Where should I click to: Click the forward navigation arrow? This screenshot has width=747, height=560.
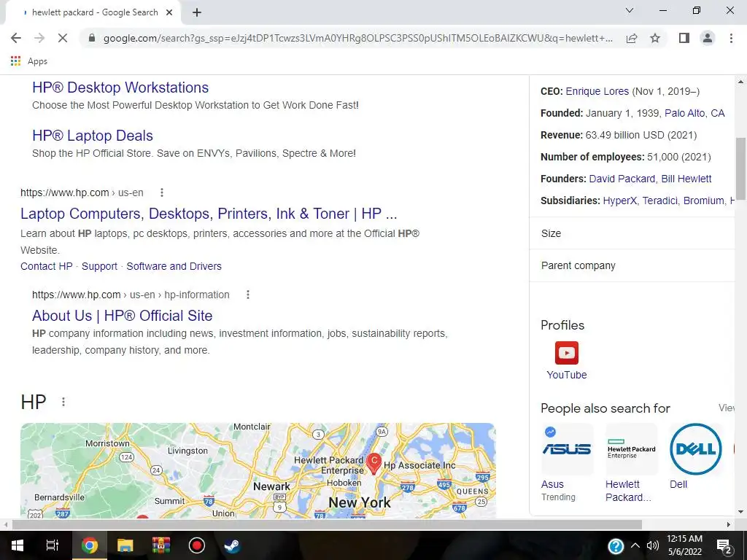coord(39,38)
